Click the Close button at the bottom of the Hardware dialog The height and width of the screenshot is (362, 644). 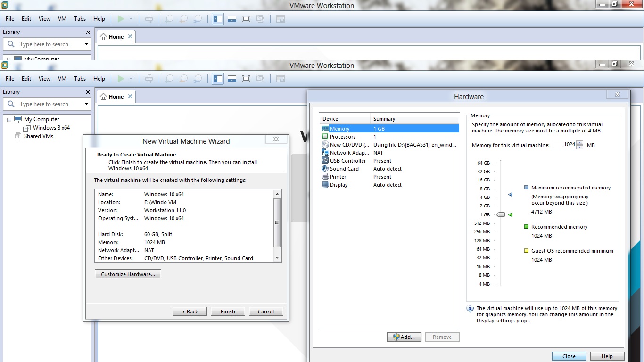point(569,356)
